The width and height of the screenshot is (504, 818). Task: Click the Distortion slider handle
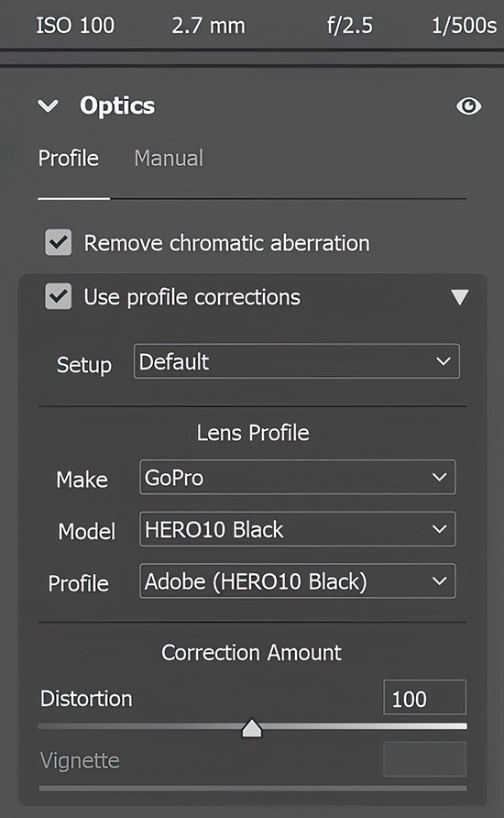(x=252, y=728)
